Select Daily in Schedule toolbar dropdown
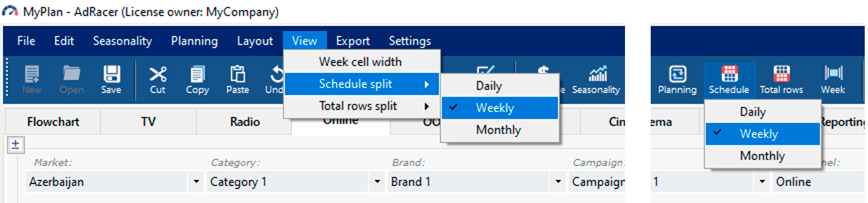 pos(763,112)
